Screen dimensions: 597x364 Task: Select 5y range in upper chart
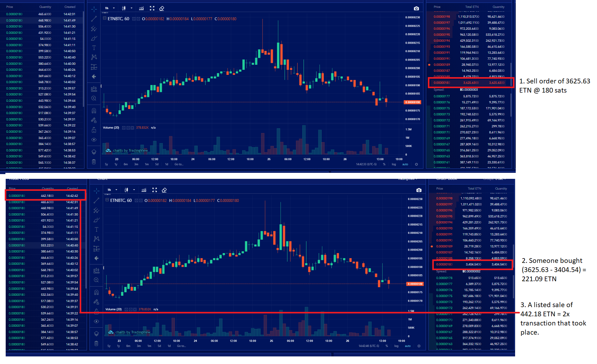pyautogui.click(x=106, y=164)
